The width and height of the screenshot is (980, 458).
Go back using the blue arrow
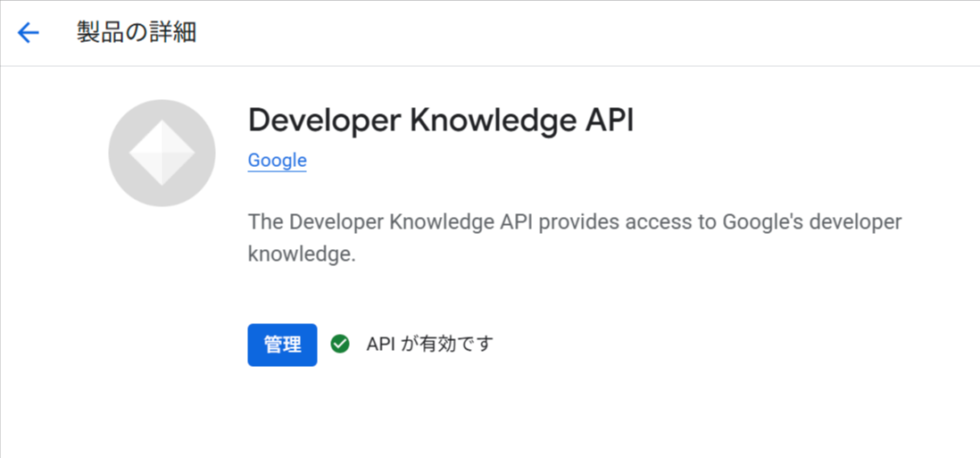[29, 32]
